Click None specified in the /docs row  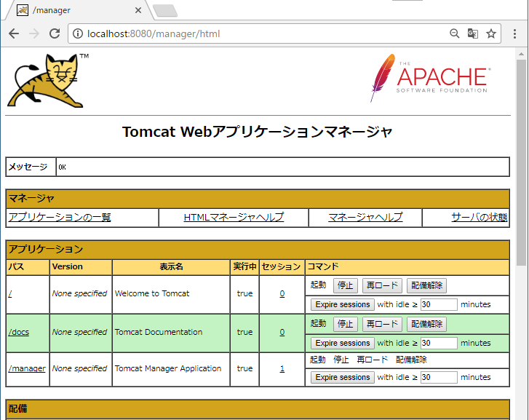point(79,332)
